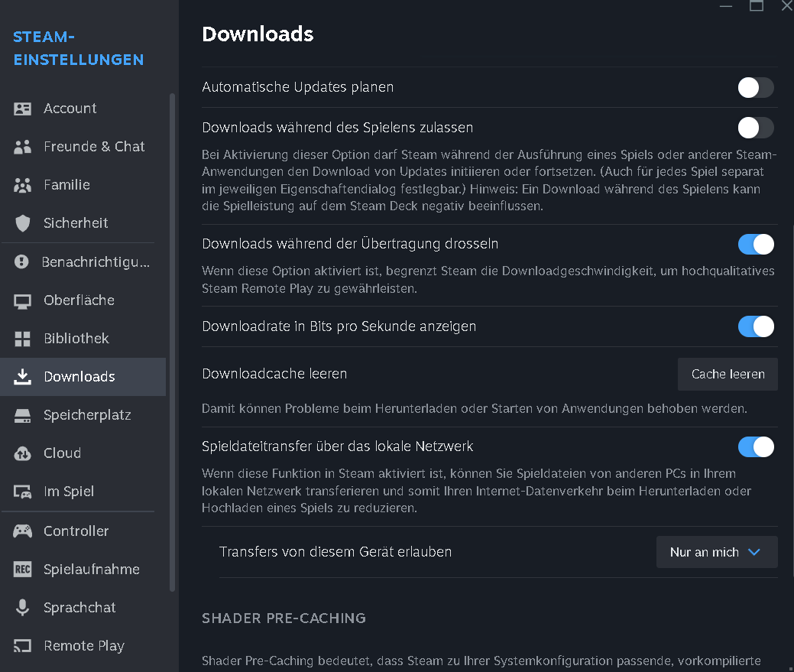
Task: Open Account settings page
Action: (70, 109)
